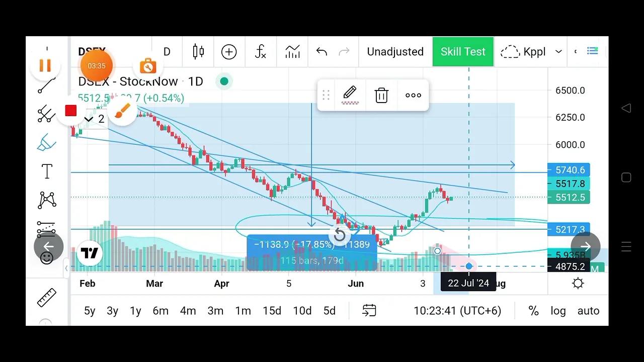
Task: Undo the last chart action
Action: pyautogui.click(x=321, y=51)
